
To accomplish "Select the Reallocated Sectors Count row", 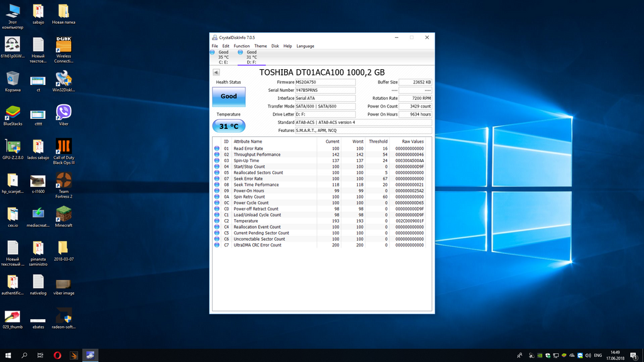I will tap(319, 173).
